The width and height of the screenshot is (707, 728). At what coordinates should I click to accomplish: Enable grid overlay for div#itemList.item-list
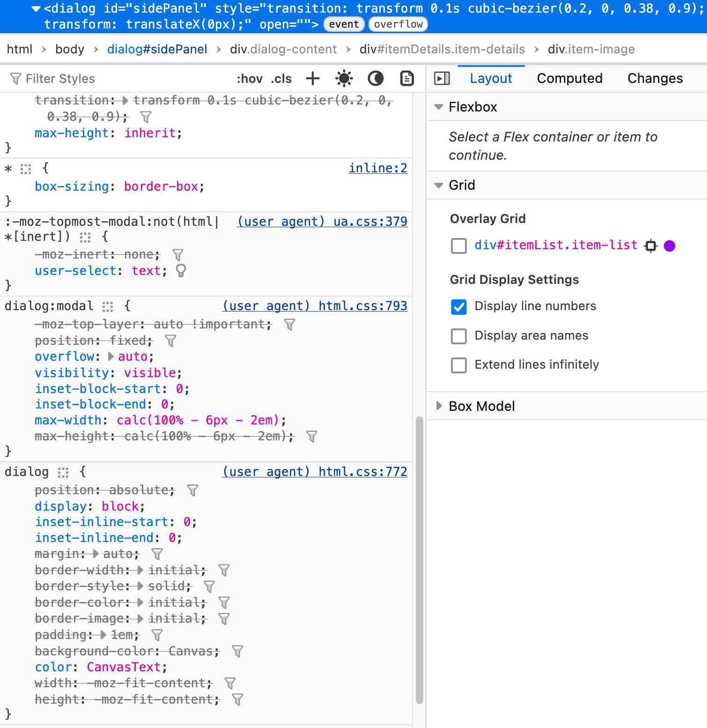(x=459, y=245)
